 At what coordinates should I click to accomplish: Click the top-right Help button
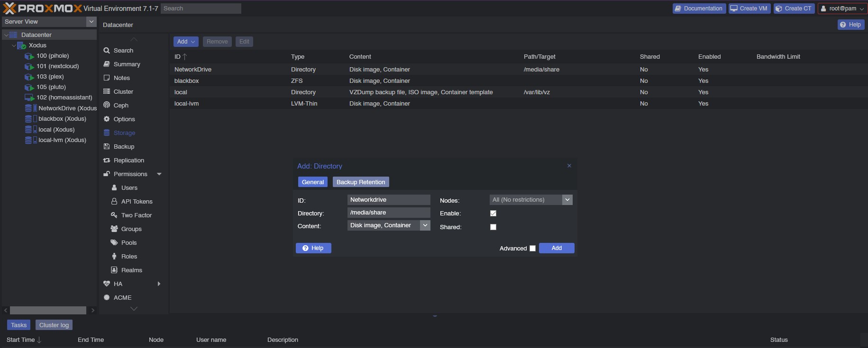click(x=851, y=25)
